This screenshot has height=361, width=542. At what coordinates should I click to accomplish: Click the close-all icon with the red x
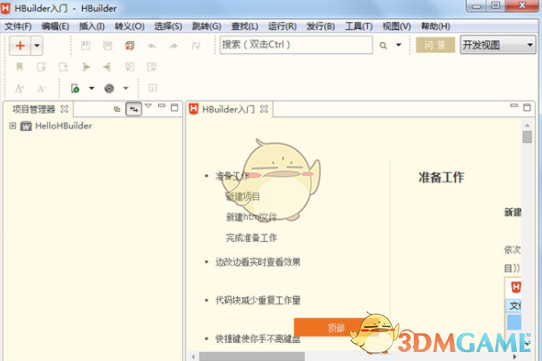tap(130, 45)
